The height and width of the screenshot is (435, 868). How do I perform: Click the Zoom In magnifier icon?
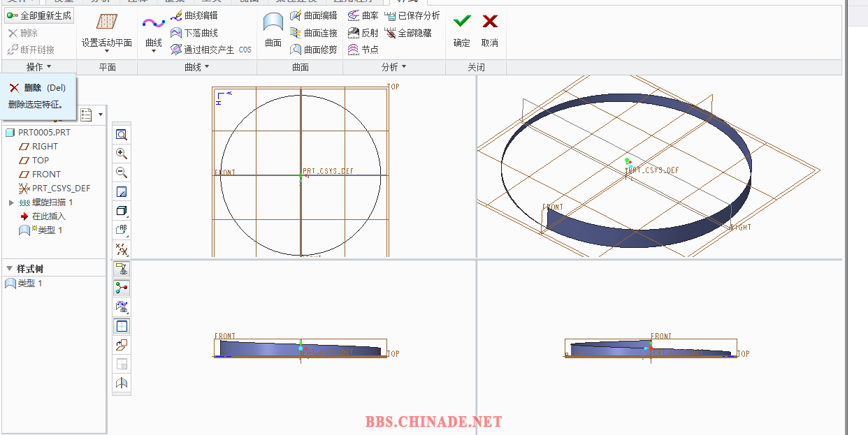point(122,154)
